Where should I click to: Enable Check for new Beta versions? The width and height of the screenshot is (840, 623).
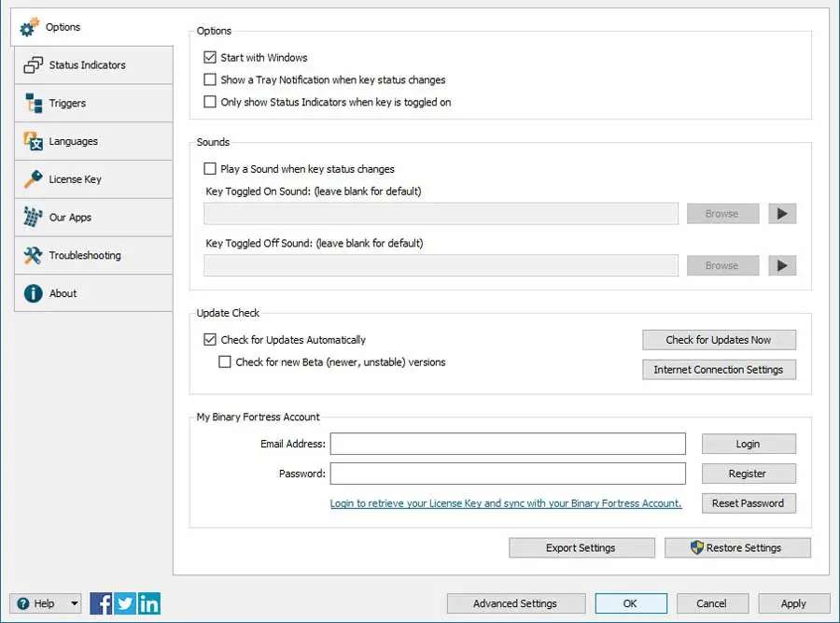point(225,362)
